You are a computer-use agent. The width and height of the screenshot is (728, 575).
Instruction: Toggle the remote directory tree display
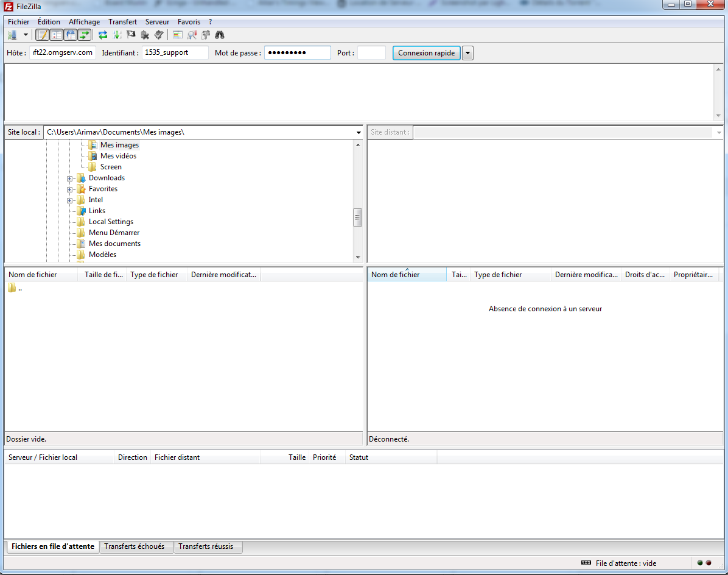coord(71,35)
